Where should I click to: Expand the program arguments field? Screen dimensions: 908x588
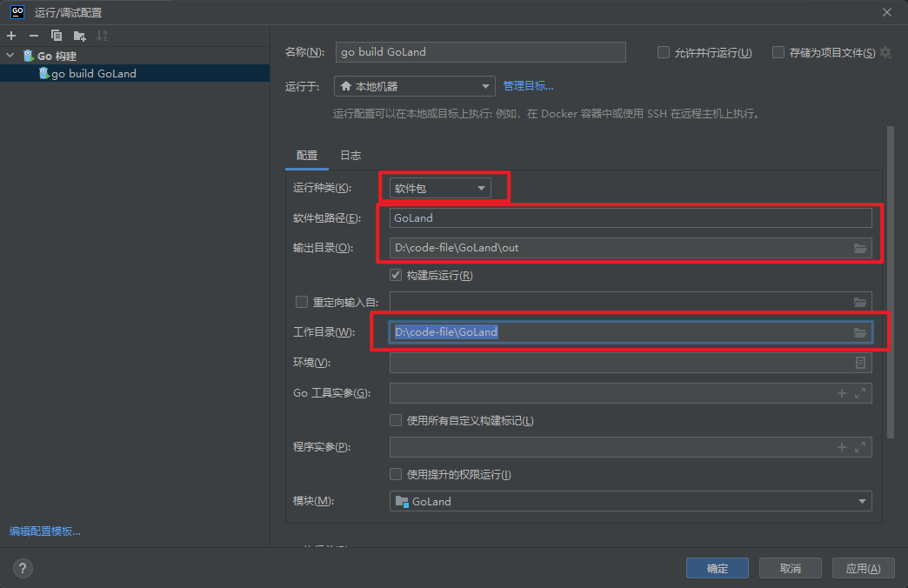pyautogui.click(x=860, y=447)
